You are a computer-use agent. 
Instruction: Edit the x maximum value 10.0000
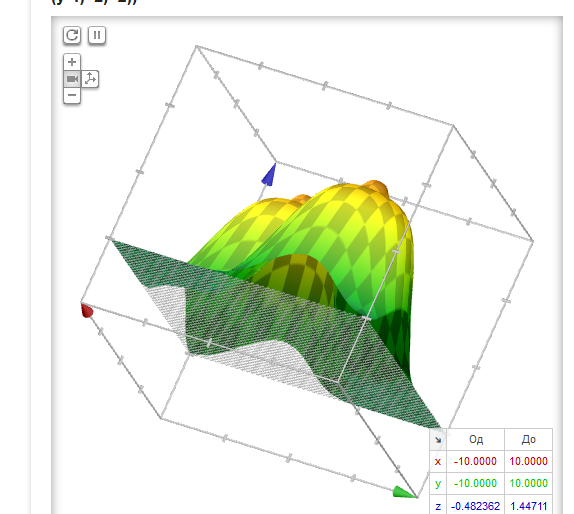coord(528,461)
